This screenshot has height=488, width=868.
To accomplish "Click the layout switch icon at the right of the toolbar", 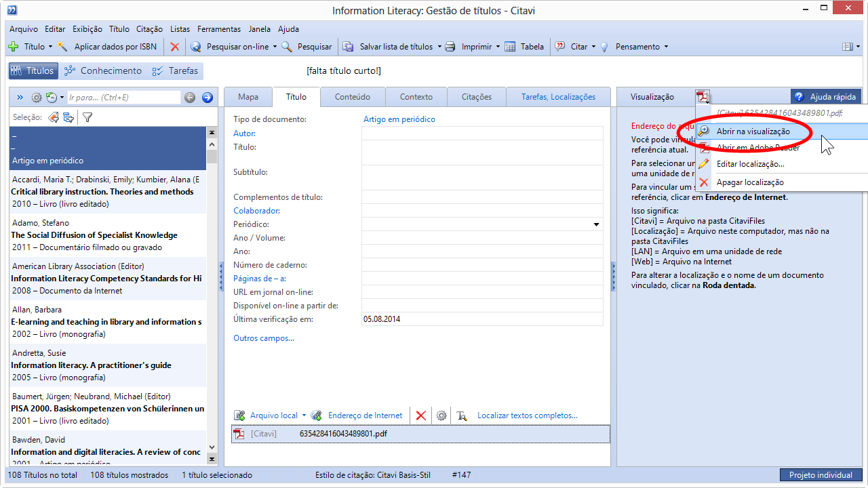I will click(x=847, y=47).
